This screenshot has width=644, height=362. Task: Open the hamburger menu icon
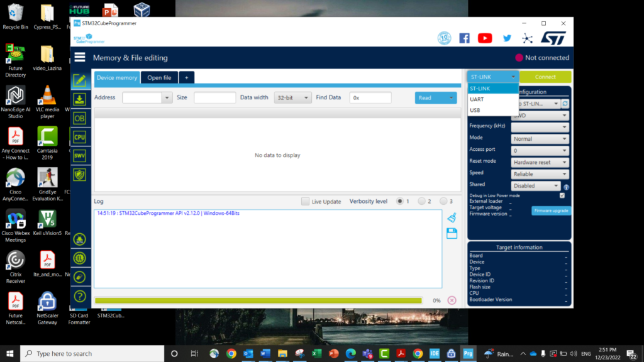(80, 57)
